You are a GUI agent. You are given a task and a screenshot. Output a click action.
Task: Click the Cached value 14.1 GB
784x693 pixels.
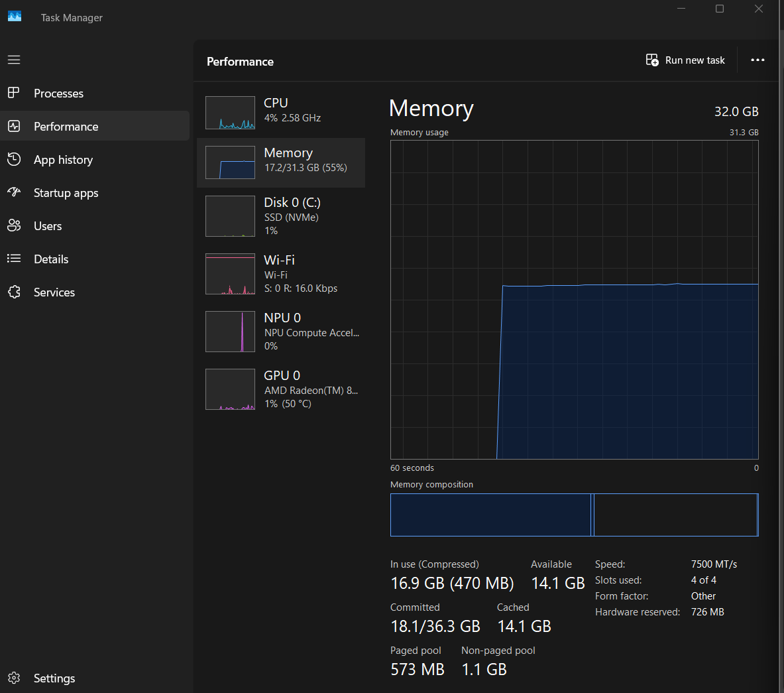click(524, 626)
